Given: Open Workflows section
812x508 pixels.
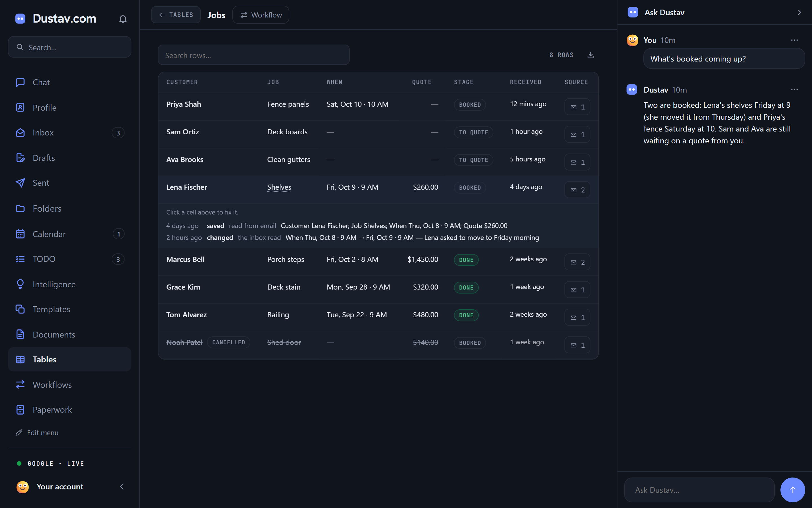Looking at the screenshot, I should 69,385.
